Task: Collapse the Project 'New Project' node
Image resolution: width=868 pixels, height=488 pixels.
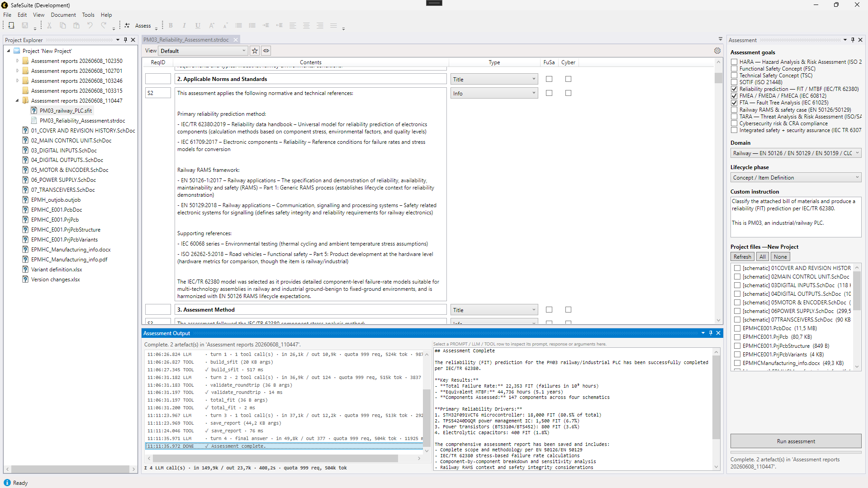Action: (x=9, y=51)
